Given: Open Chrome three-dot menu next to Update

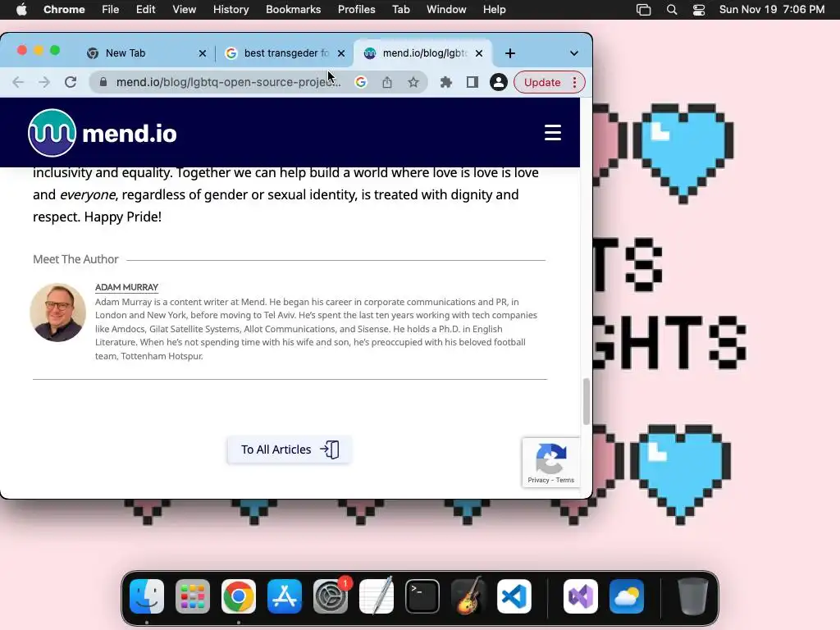Looking at the screenshot, I should (x=574, y=82).
